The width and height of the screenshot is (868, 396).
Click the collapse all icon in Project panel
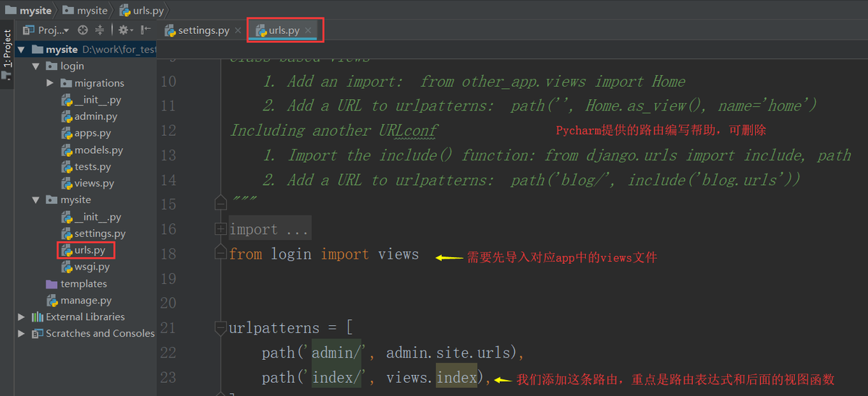100,30
